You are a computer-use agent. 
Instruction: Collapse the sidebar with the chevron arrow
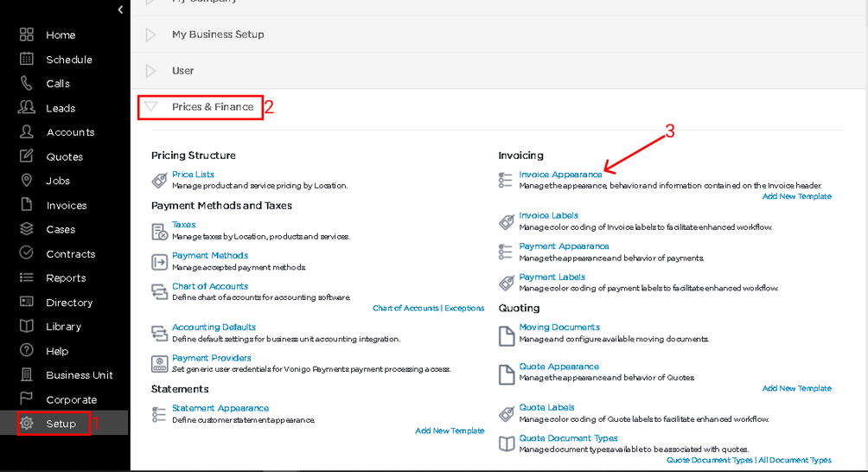(x=120, y=10)
